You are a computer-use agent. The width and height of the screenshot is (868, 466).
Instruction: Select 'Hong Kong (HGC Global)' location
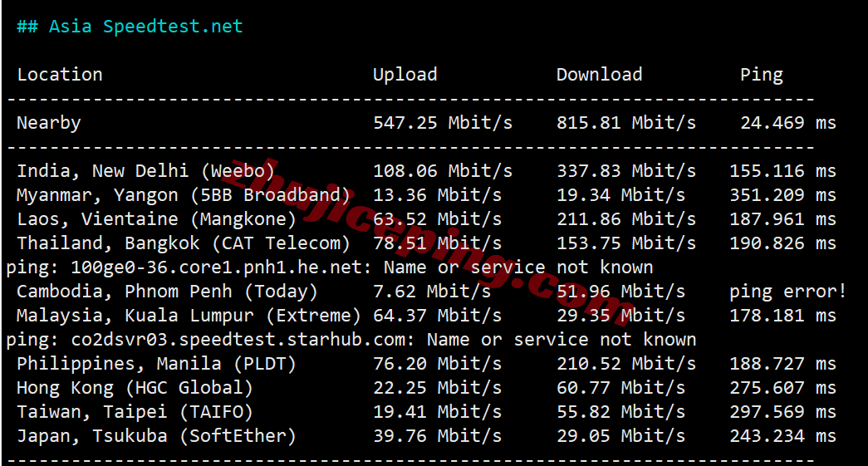tap(135, 388)
